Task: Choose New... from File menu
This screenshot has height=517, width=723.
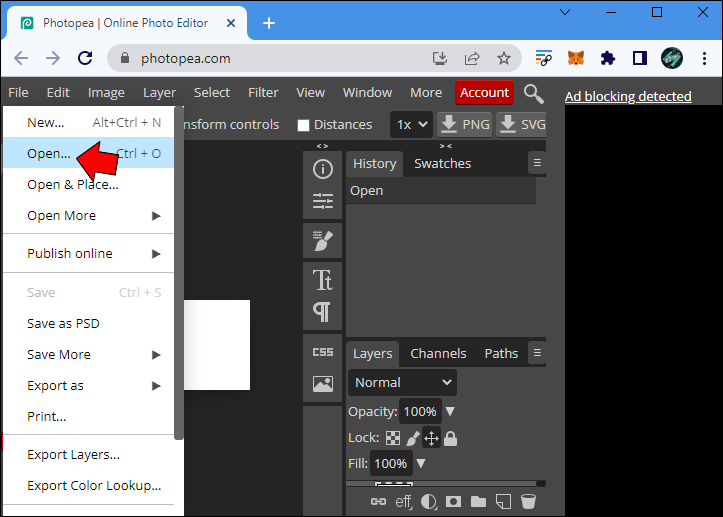Action: tap(89, 122)
